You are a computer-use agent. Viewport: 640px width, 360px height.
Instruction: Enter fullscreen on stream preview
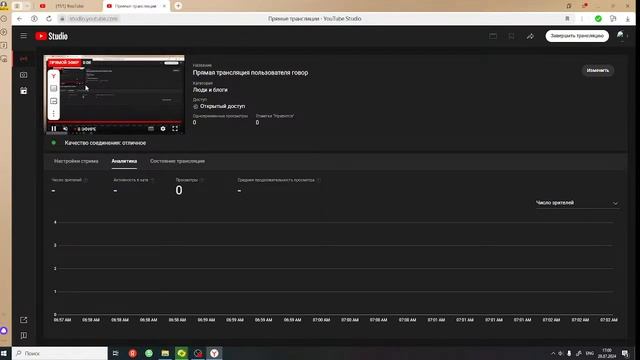click(175, 129)
